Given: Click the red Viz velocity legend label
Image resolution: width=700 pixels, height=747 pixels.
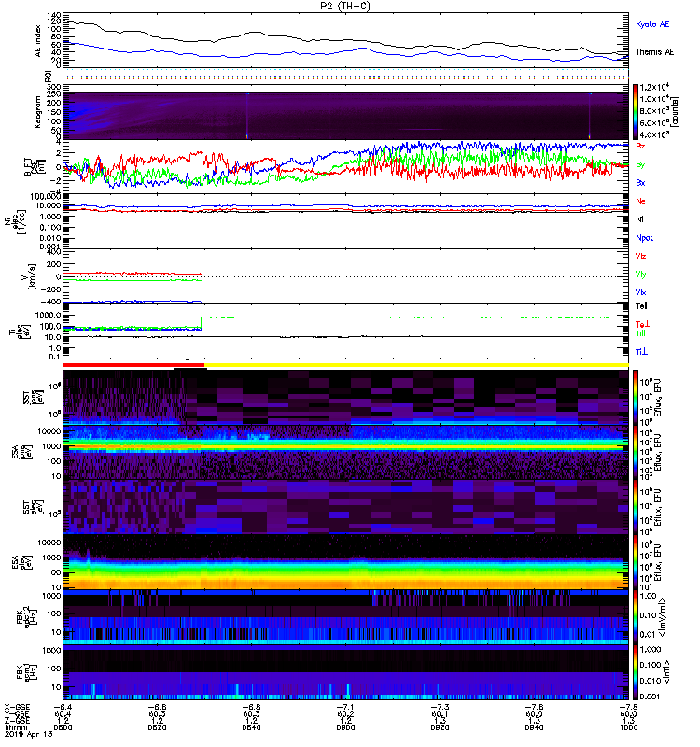Looking at the screenshot, I should click(640, 256).
